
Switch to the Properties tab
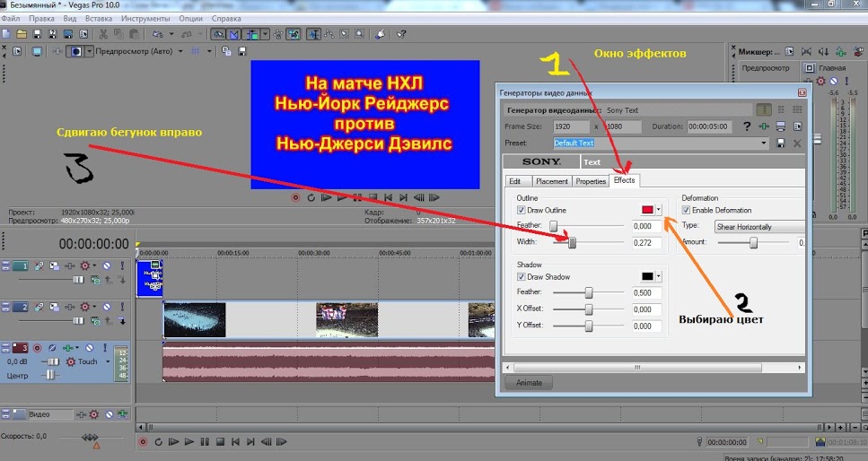pos(591,181)
